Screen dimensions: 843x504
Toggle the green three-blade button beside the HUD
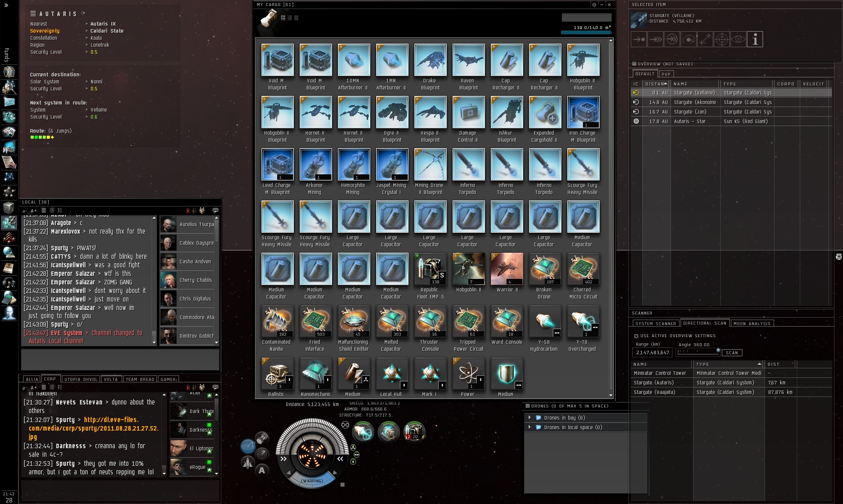click(353, 447)
